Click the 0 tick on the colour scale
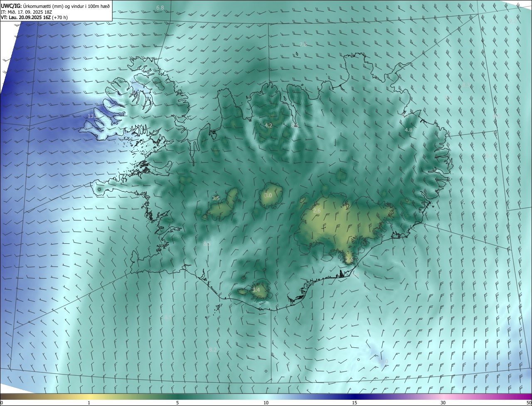The height and width of the screenshot is (406, 532). 2,403
